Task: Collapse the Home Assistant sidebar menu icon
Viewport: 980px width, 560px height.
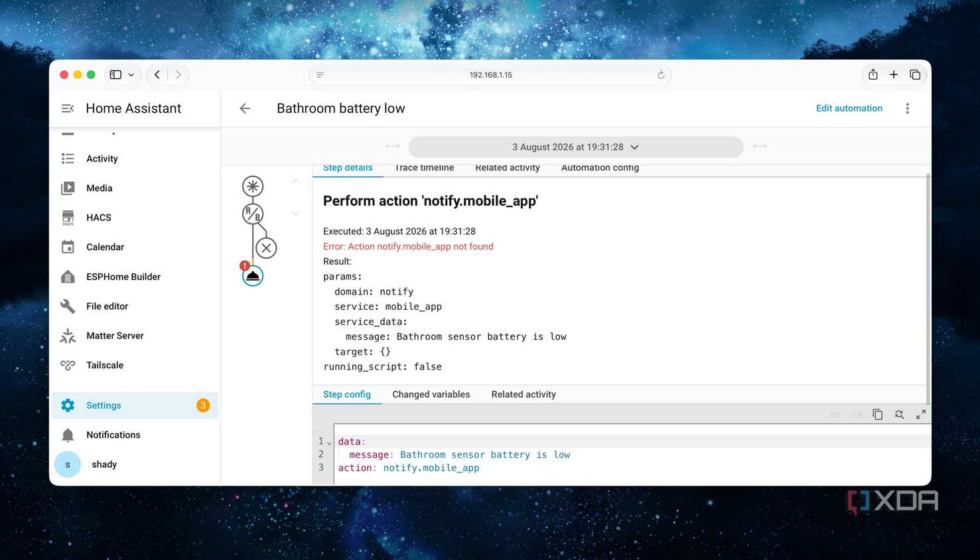Action: [68, 108]
